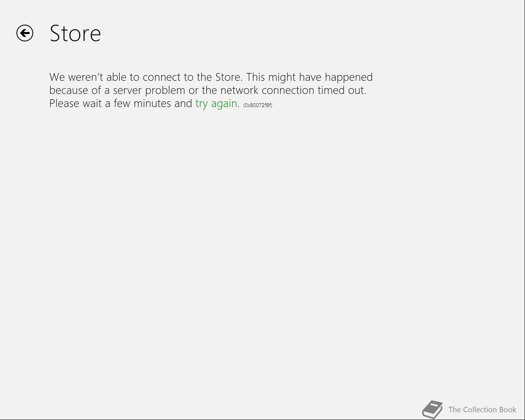Click the words "server problem" in the message
The image size is (525, 420).
(149, 90)
